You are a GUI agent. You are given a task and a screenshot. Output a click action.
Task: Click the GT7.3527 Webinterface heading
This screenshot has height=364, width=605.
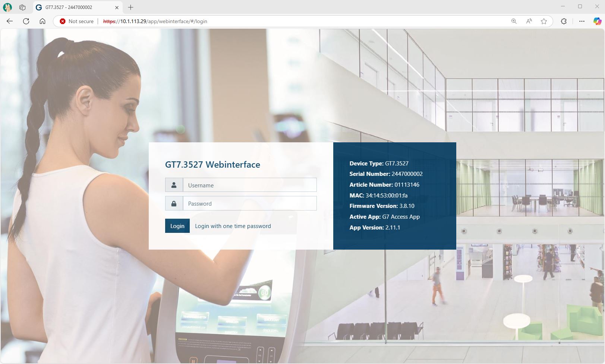point(212,165)
